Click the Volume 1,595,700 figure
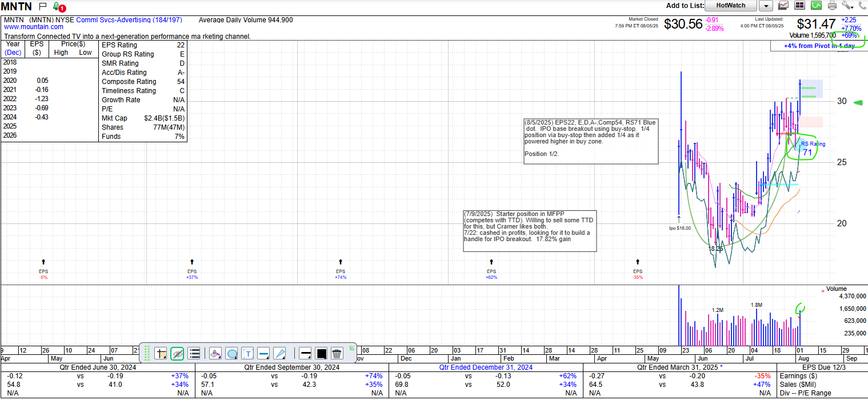The width and height of the screenshot is (868, 400). coord(813,35)
